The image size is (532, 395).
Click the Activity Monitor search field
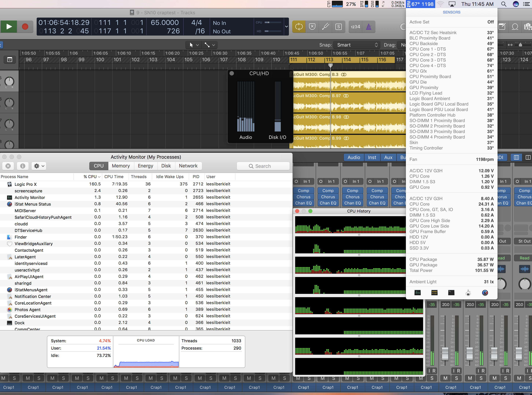click(263, 166)
